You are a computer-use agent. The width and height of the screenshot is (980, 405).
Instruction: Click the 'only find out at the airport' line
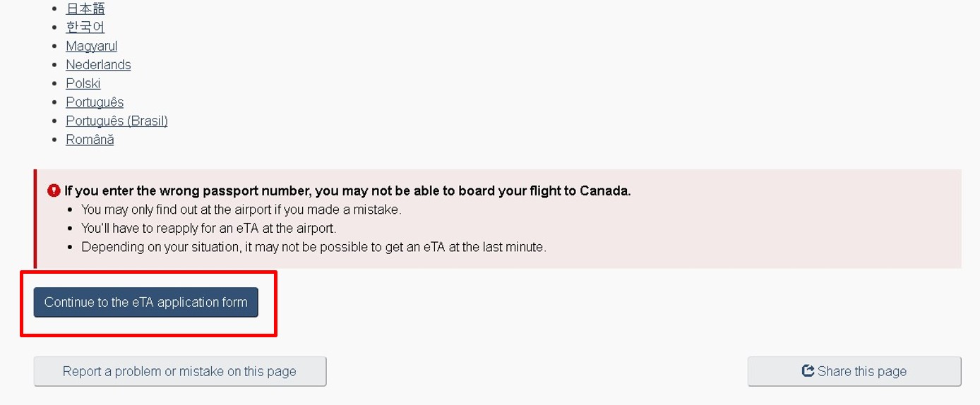coord(241,210)
